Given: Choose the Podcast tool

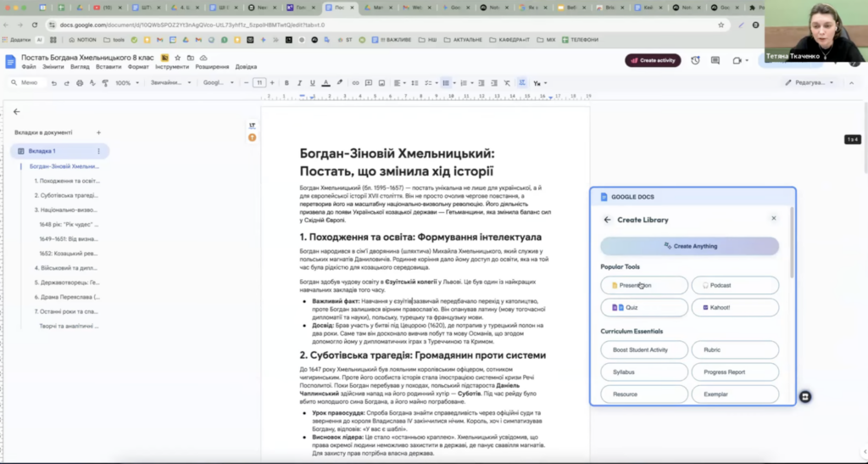Looking at the screenshot, I should click(x=735, y=286).
